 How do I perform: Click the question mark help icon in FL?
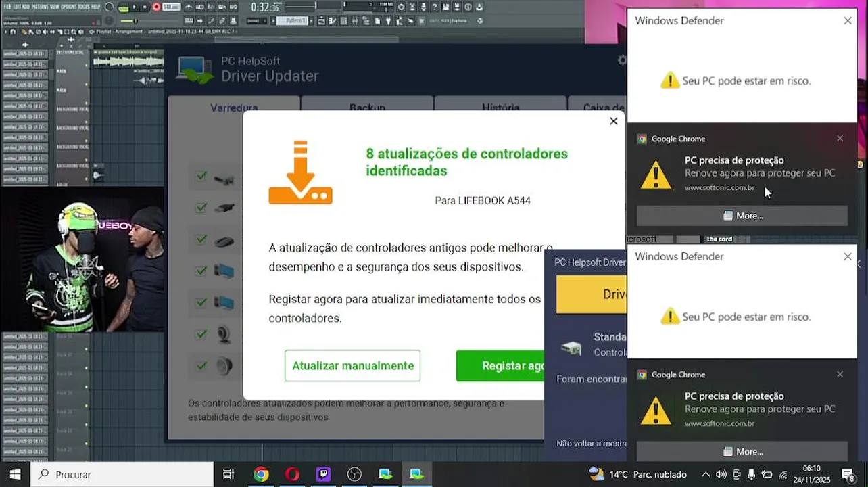point(434,7)
